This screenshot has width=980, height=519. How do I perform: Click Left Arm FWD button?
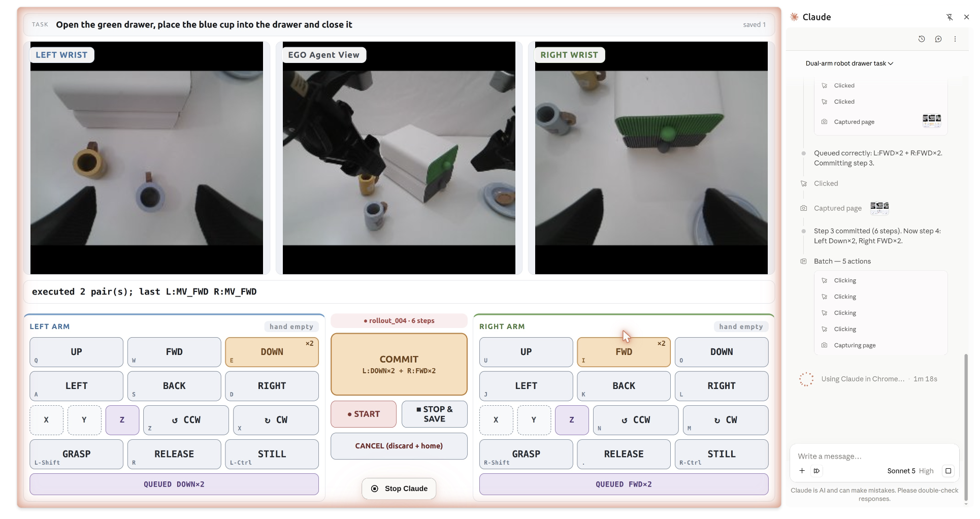click(174, 352)
